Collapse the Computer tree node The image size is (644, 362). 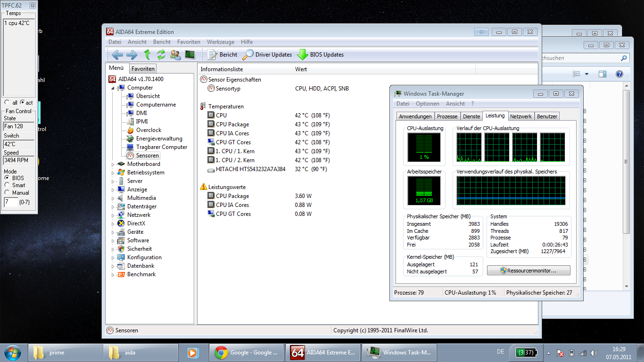[x=113, y=88]
